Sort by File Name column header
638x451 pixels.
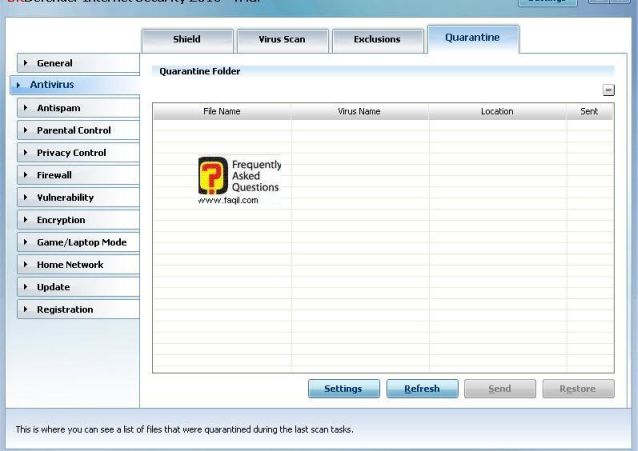[222, 112]
